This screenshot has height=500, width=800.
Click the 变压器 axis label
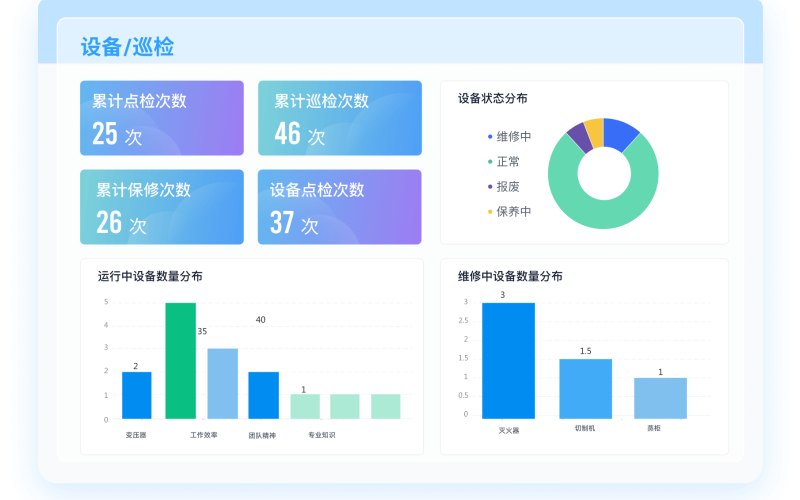click(136, 435)
